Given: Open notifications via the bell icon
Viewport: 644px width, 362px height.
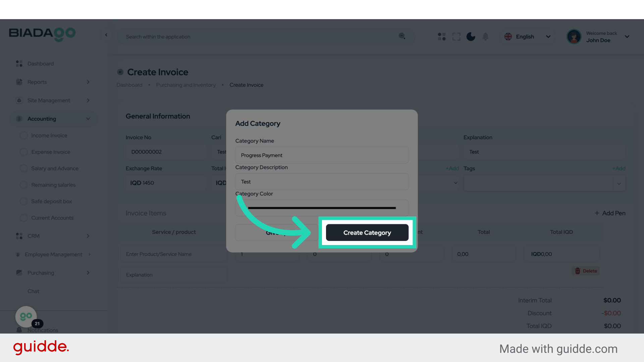Looking at the screenshot, I should pyautogui.click(x=485, y=37).
